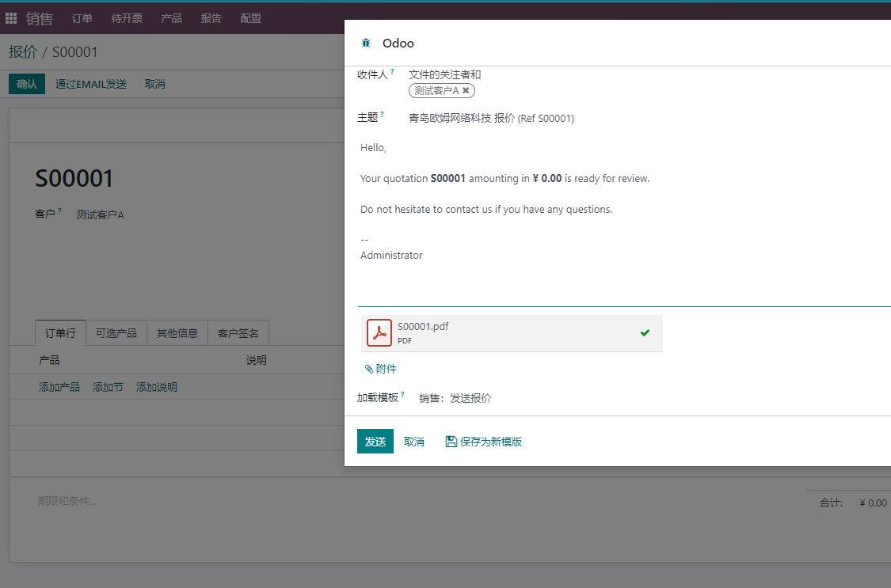Click the paperclip 附件 attachment icon
891x588 pixels.
point(369,369)
